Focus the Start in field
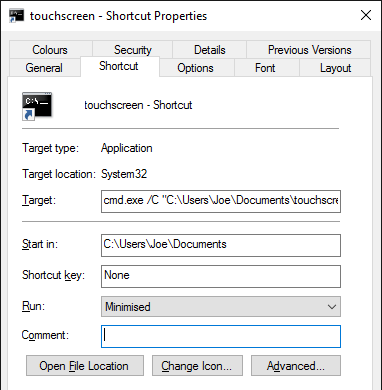Image resolution: width=382 pixels, height=390 pixels. click(x=221, y=245)
